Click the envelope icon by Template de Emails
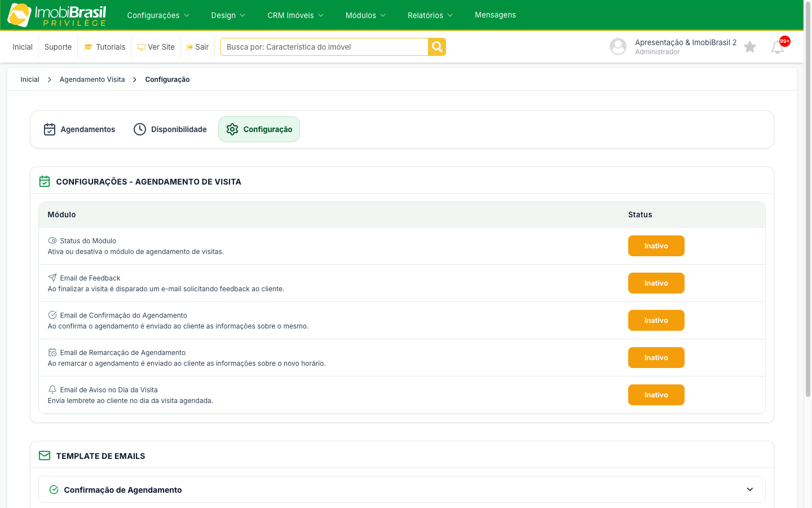 pyautogui.click(x=45, y=456)
